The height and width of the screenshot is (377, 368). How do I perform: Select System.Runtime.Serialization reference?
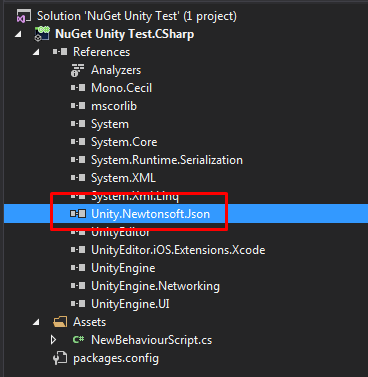tap(167, 160)
